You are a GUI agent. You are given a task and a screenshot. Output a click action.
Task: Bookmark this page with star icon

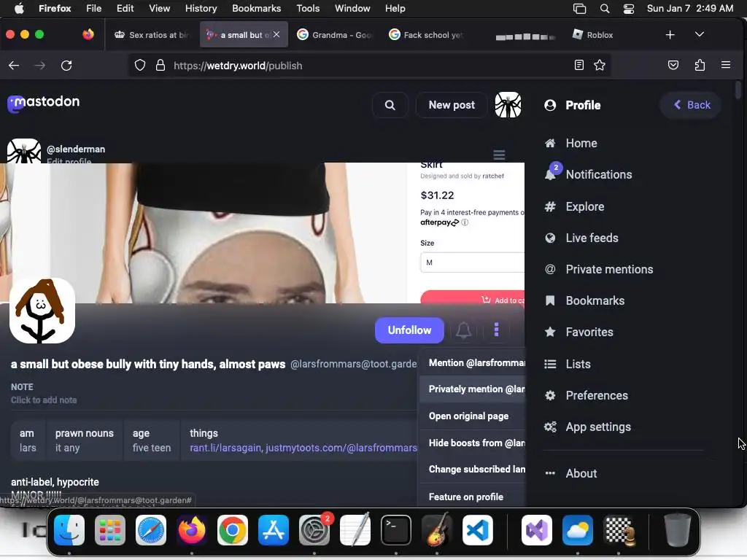(x=600, y=65)
